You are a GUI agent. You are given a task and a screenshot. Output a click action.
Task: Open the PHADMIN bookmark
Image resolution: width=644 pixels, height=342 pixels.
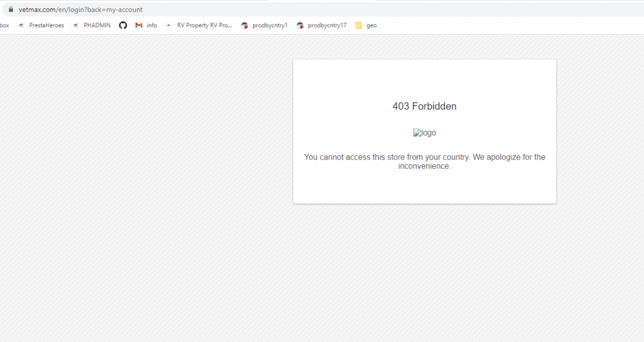91,26
